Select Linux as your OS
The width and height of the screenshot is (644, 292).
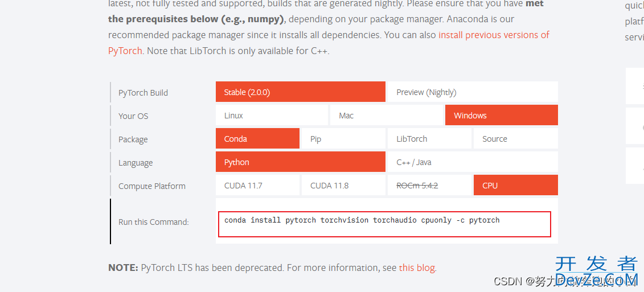[x=272, y=116]
